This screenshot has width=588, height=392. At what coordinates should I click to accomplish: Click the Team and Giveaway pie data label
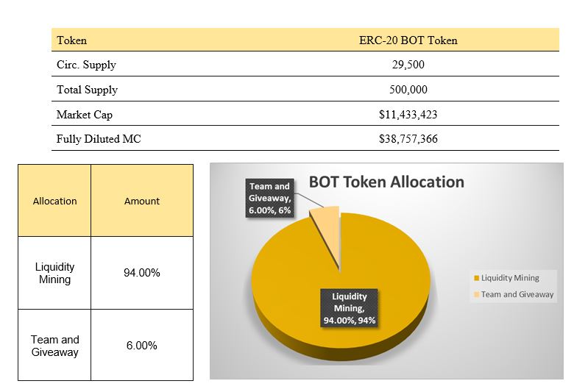click(271, 199)
